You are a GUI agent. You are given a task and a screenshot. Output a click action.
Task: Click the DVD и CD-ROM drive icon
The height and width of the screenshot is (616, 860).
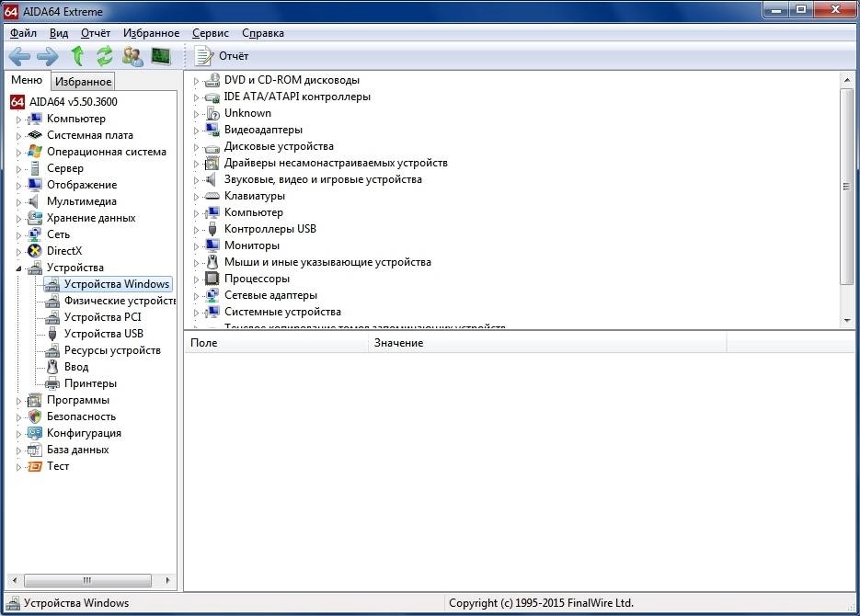(212, 81)
